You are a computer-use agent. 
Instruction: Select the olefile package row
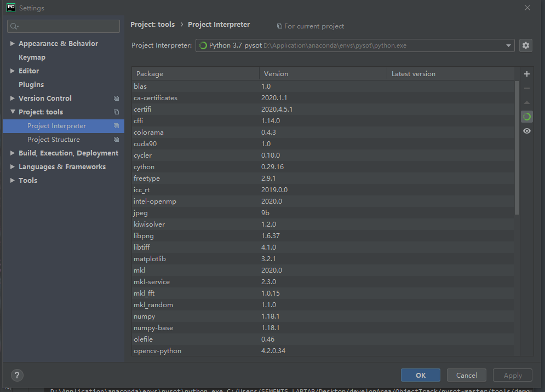click(x=323, y=339)
